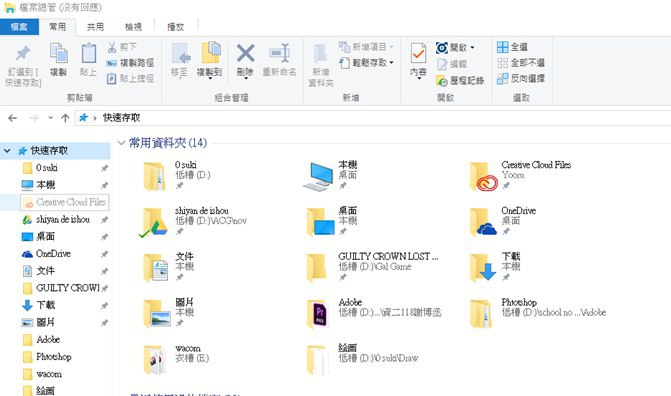This screenshot has width=671, height=396.
Task: Switch to the 共用 ribbon tab
Action: pyautogui.click(x=95, y=27)
